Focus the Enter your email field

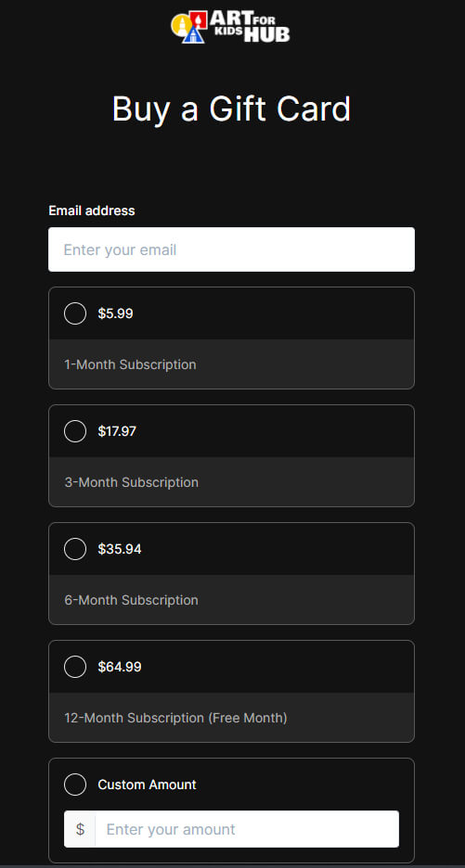coord(231,249)
